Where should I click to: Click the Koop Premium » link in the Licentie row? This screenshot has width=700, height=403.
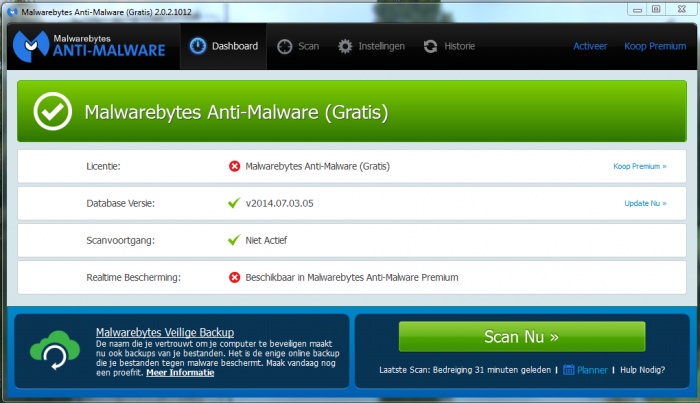[x=640, y=166]
